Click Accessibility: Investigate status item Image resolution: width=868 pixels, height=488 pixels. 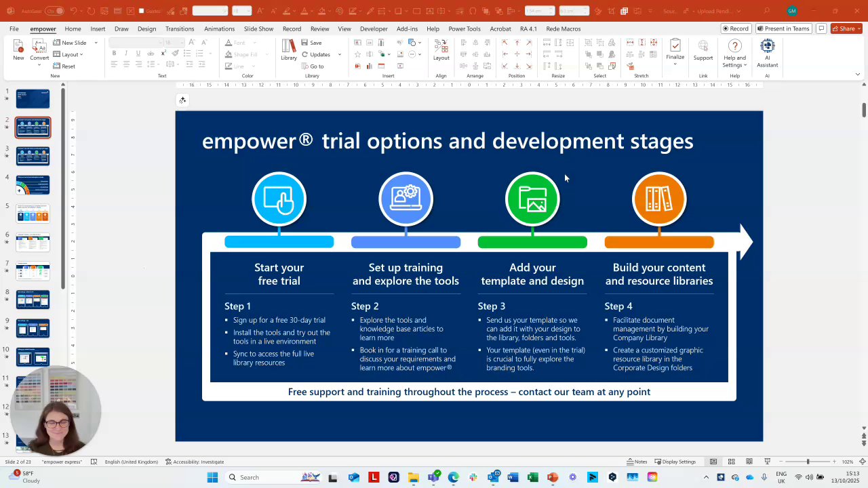195,462
